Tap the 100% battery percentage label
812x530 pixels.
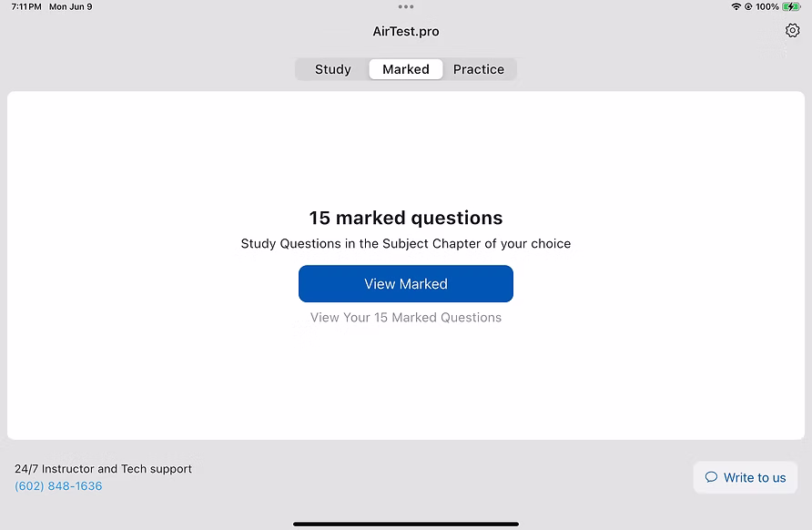click(x=767, y=6)
